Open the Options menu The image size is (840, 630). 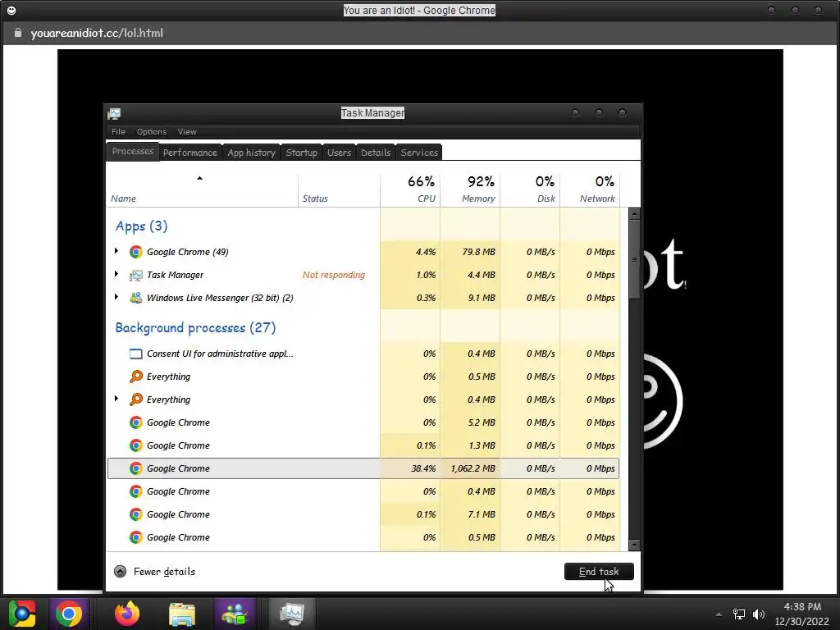[x=152, y=132]
